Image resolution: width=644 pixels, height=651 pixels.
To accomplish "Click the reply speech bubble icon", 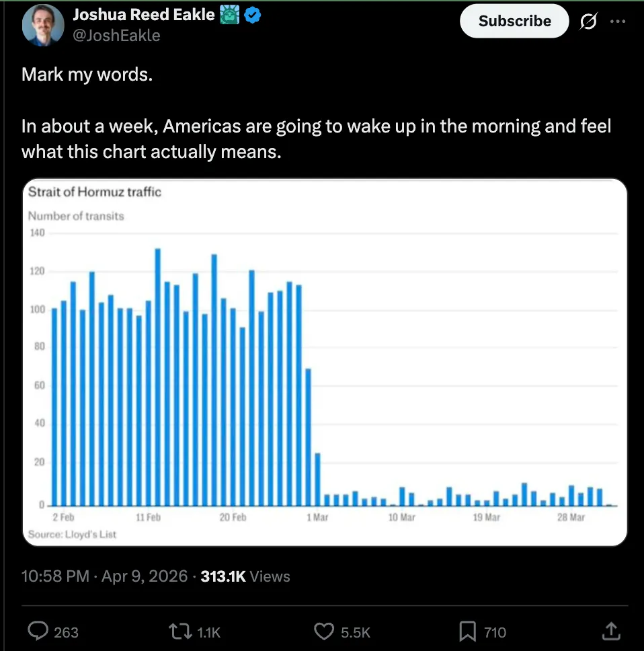I will pos(38,631).
